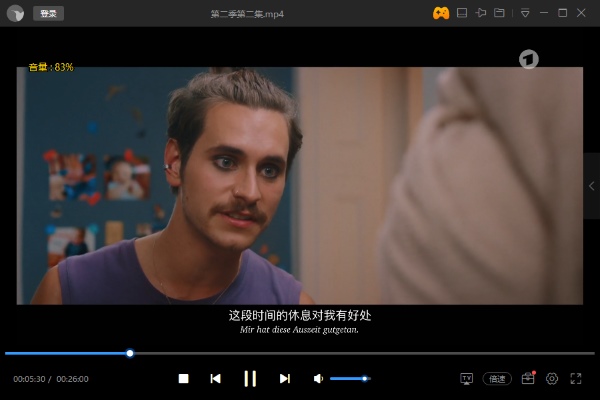Open the main menu dropdown triangle icon

[525, 13]
